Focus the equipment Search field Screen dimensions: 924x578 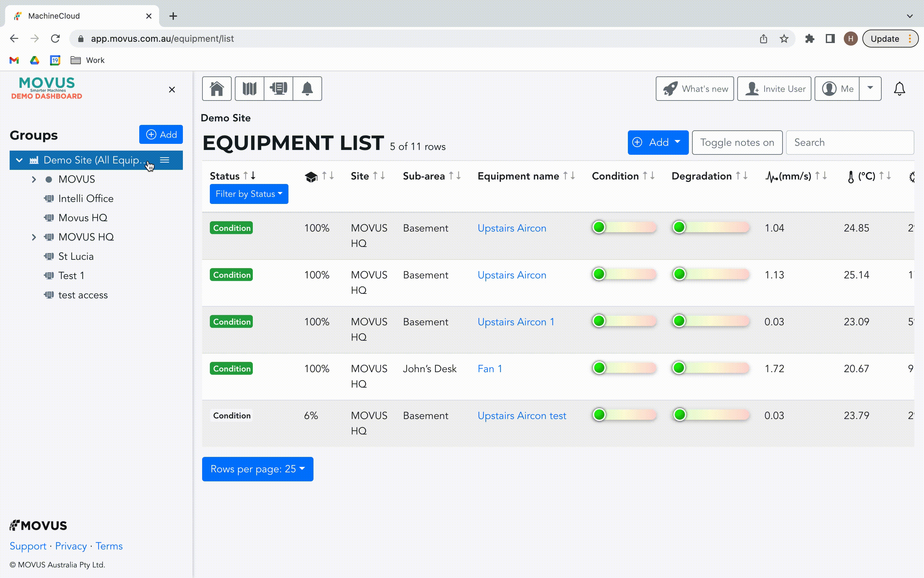[850, 143]
